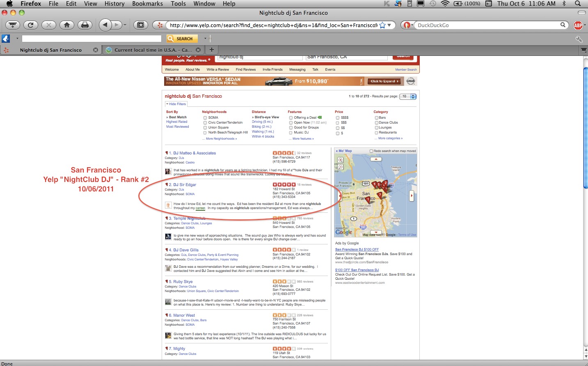Viewport: 588px width, 366px height.
Task: Click the new tab toolbar icon left of reload
Action: coord(13,25)
